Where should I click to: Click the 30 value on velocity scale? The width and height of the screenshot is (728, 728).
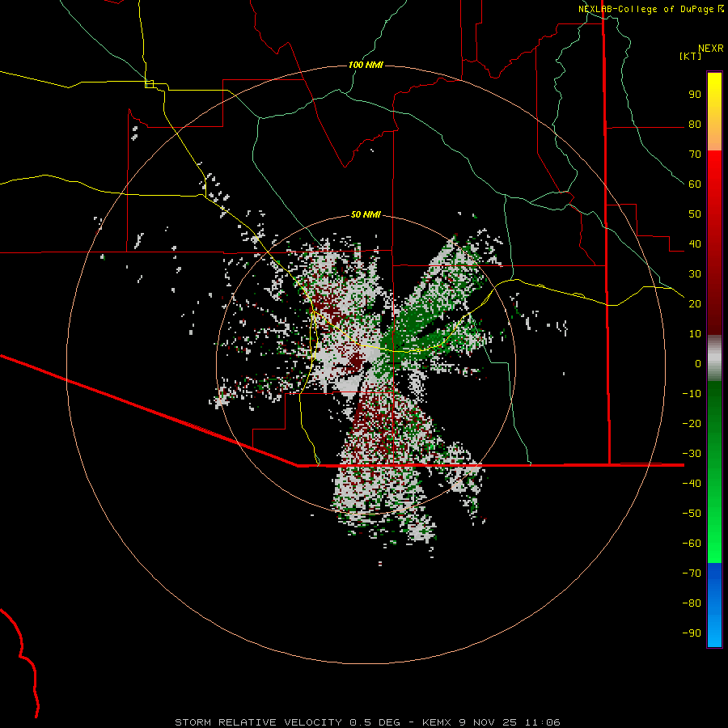tap(695, 274)
